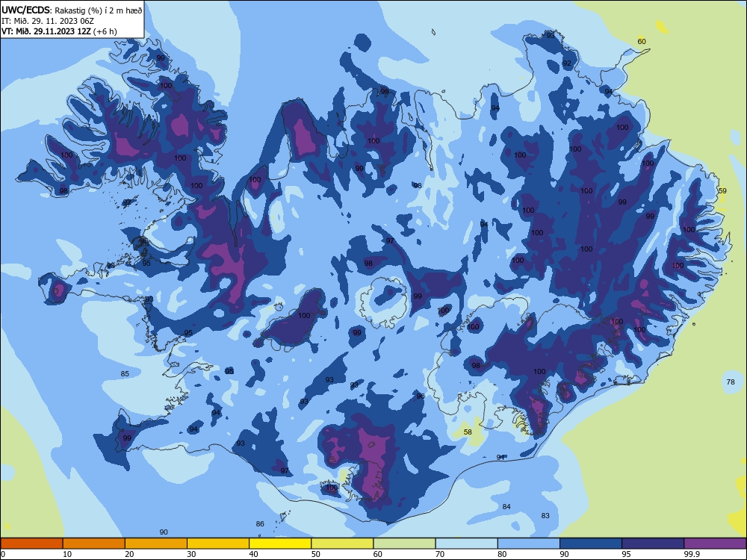Click the value 86 near southwest islands
The image size is (747, 560).
260,524
